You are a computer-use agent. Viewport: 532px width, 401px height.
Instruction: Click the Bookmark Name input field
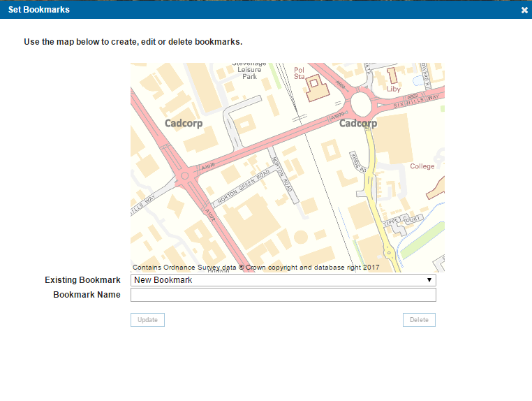[x=283, y=295]
